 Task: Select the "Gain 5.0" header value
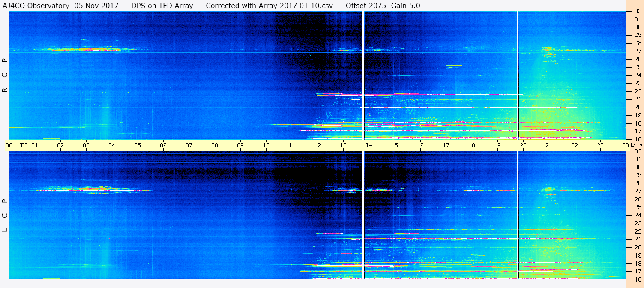[405, 6]
